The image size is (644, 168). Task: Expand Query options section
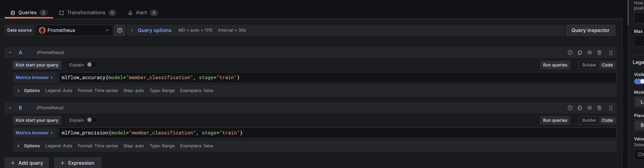pos(151,30)
